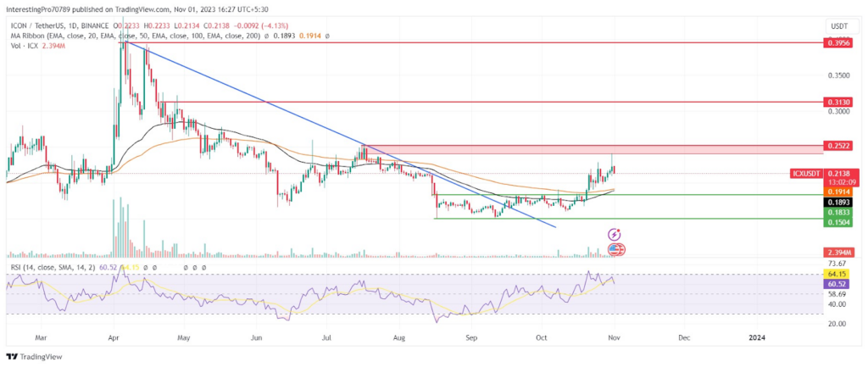Click the ICXUSDT current price tag

(806, 174)
